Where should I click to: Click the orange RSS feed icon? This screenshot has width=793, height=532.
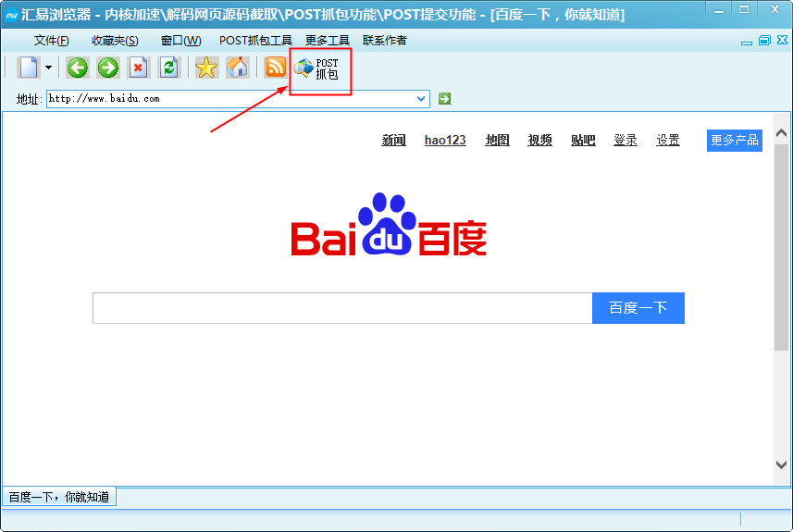point(275,68)
